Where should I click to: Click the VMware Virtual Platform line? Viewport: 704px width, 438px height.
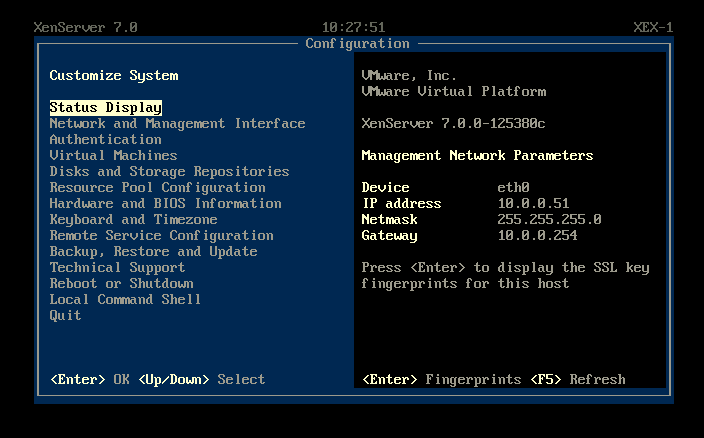tap(454, 92)
